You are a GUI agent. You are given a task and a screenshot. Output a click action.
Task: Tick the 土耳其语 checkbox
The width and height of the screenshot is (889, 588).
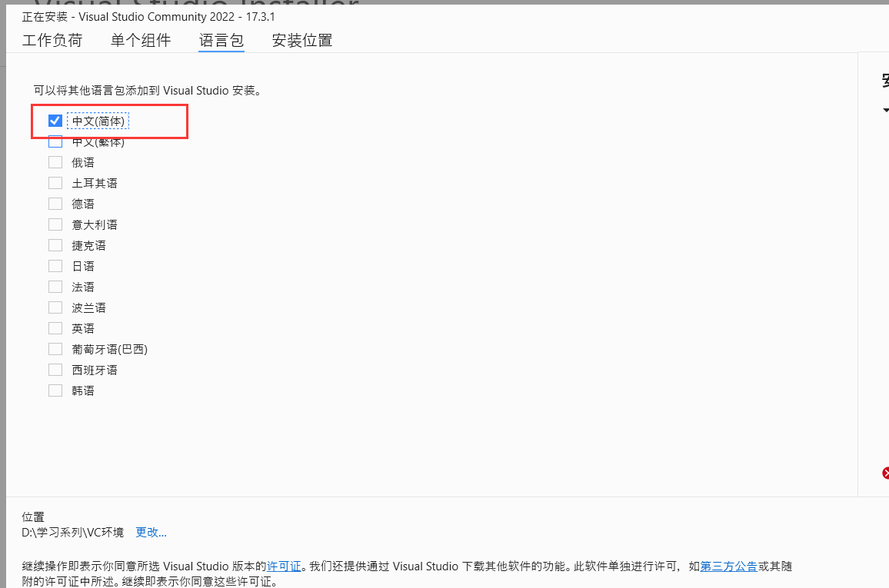[55, 183]
